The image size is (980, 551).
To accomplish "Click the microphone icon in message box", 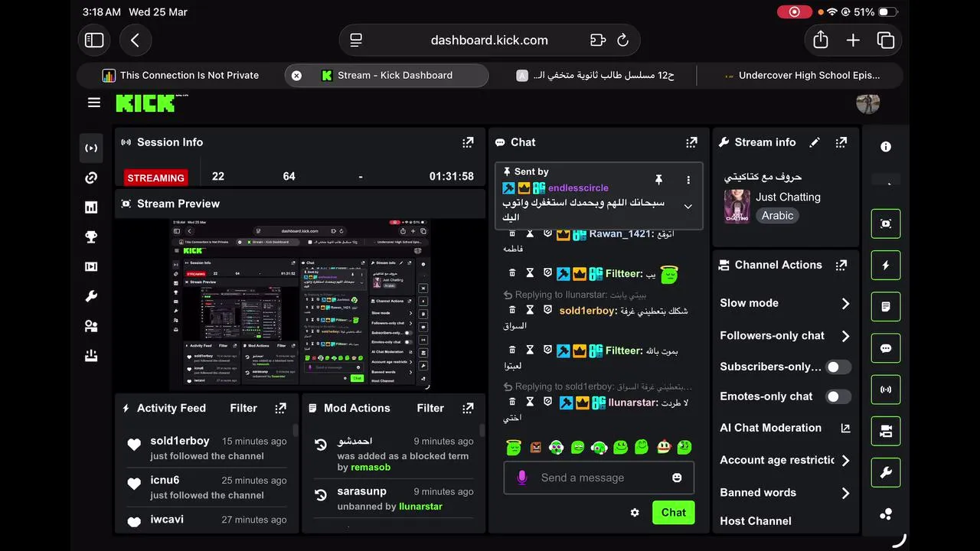I will pyautogui.click(x=522, y=478).
